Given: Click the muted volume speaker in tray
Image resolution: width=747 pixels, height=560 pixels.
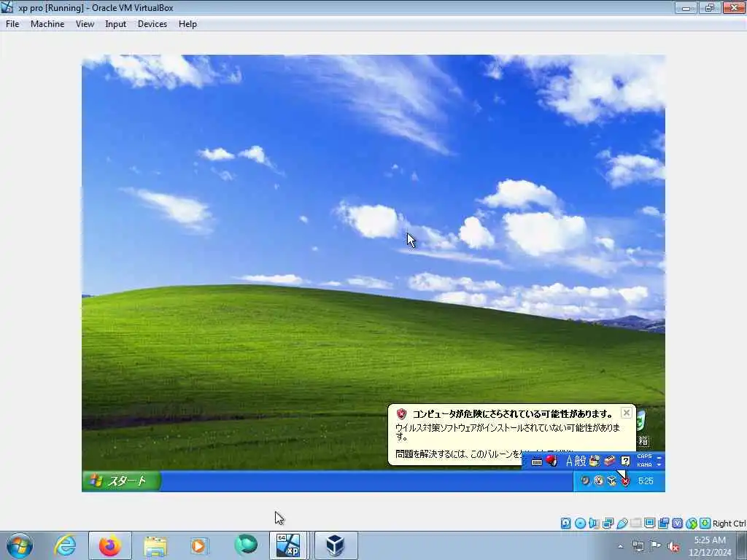Looking at the screenshot, I should tap(673, 546).
